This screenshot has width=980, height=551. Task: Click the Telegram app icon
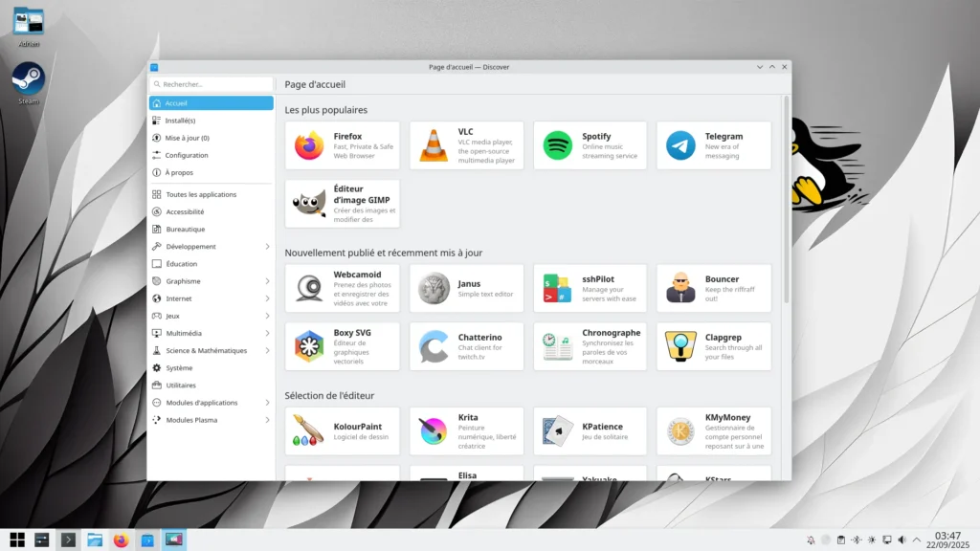click(x=680, y=145)
